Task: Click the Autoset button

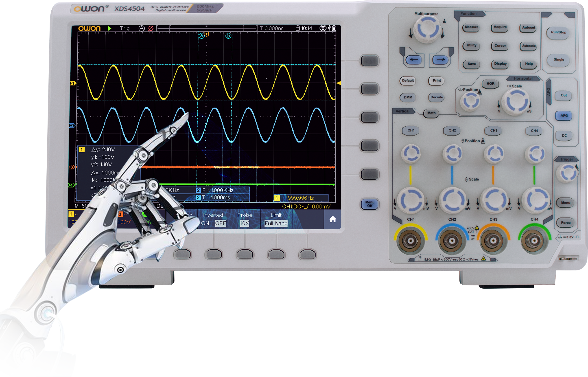Action: tap(528, 28)
